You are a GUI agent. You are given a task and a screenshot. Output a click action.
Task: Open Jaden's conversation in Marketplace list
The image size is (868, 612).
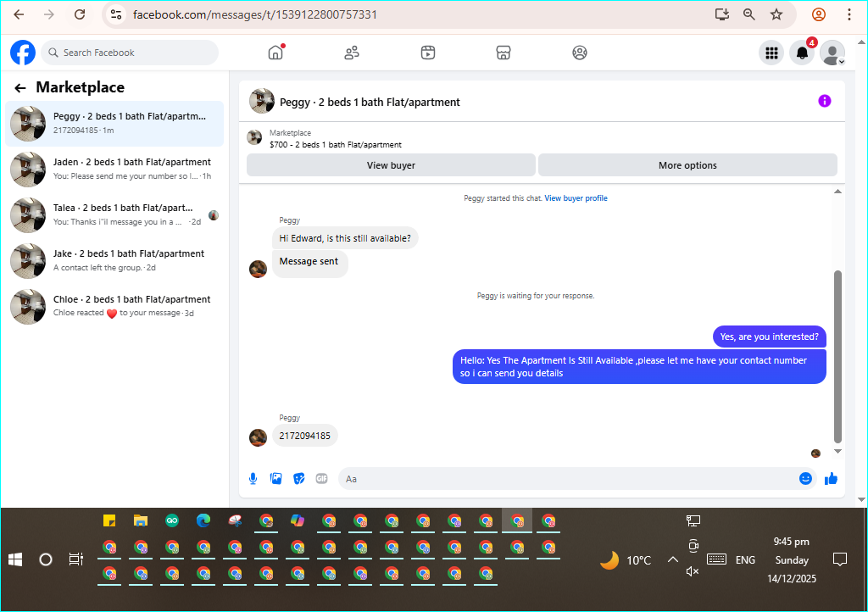click(114, 170)
